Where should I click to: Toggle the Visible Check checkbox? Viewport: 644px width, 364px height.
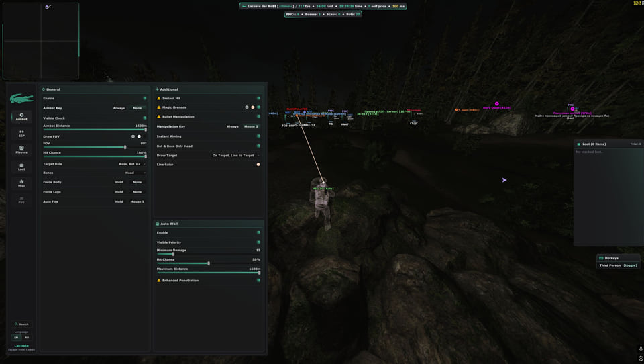click(x=145, y=118)
